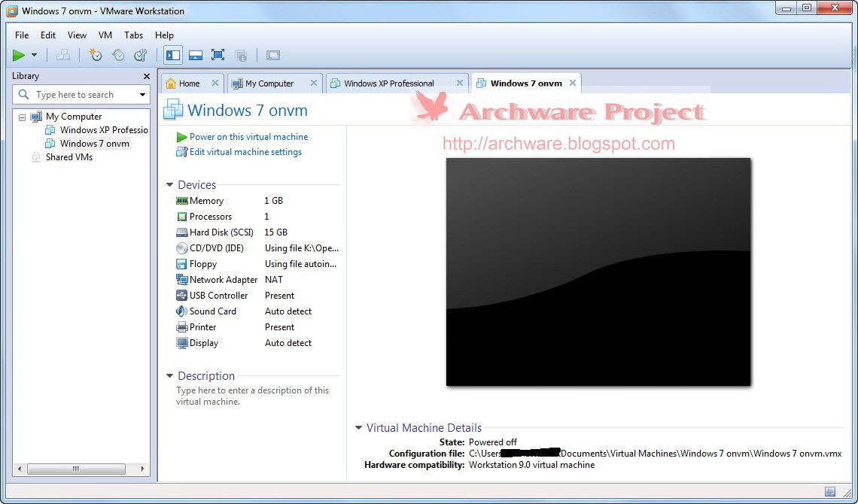
Task: Close the Windows XP Professional tab
Action: pyautogui.click(x=460, y=83)
